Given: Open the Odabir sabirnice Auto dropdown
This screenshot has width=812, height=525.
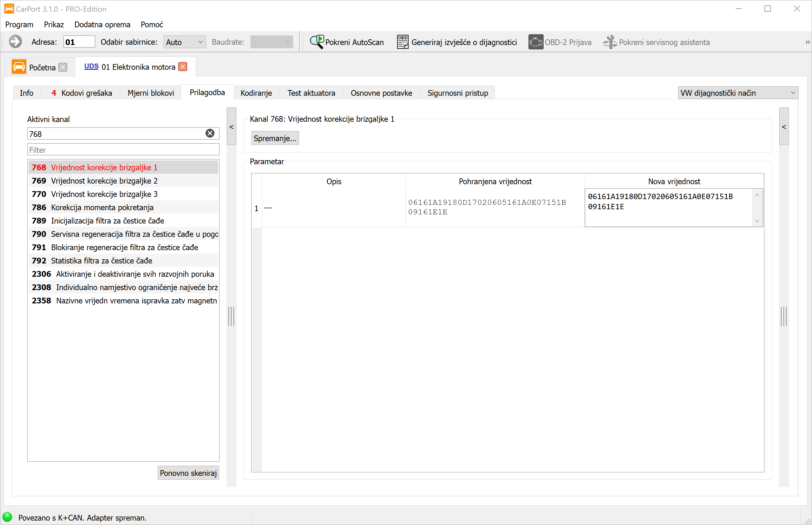Looking at the screenshot, I should click(185, 42).
